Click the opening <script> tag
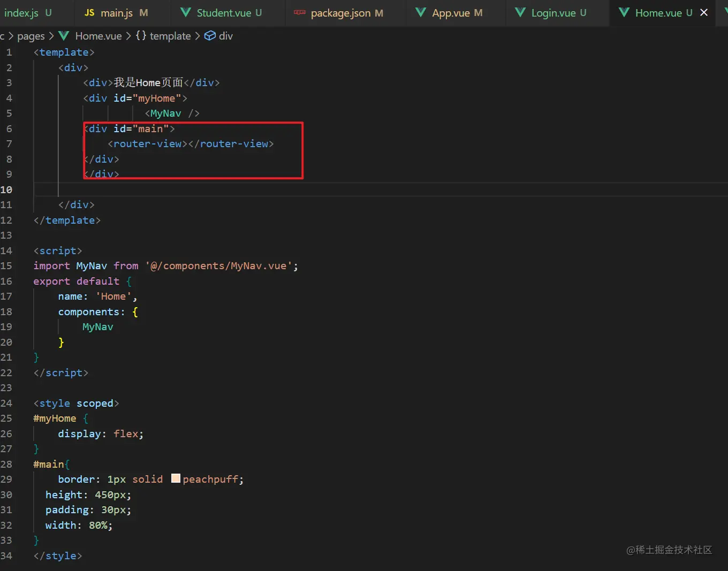The height and width of the screenshot is (571, 728). coord(58,250)
